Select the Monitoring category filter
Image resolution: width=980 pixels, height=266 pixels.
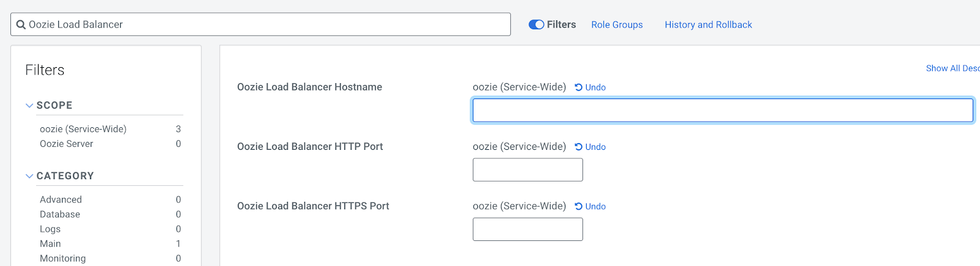(x=63, y=258)
